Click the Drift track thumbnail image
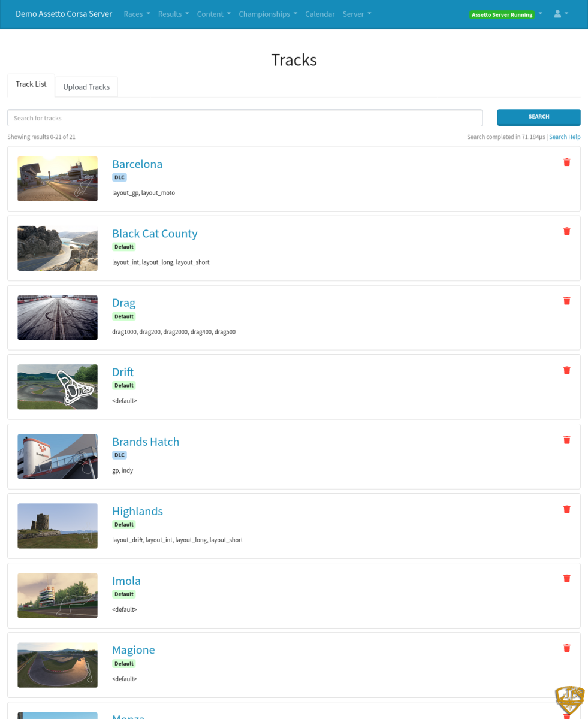 (x=58, y=387)
